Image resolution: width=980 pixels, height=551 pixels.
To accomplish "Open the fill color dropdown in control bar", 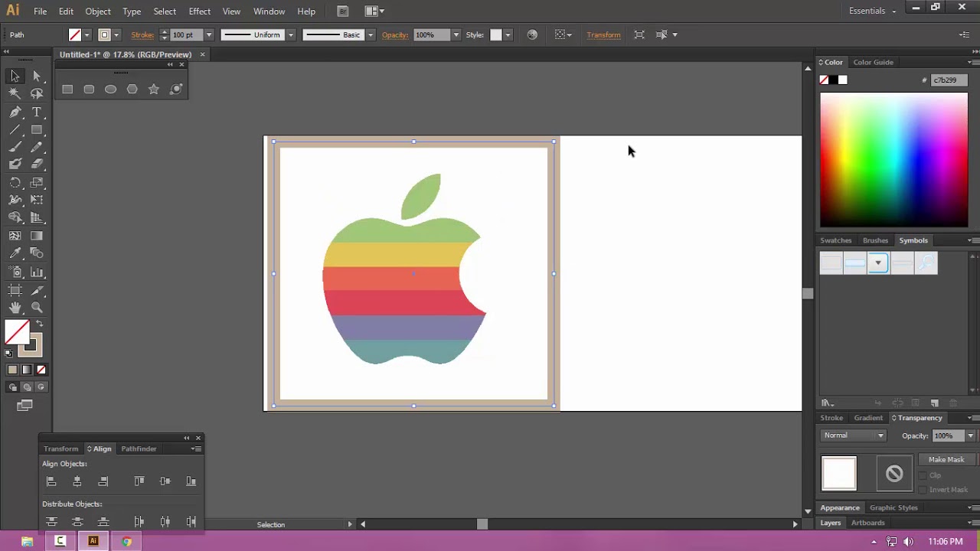I will click(87, 34).
